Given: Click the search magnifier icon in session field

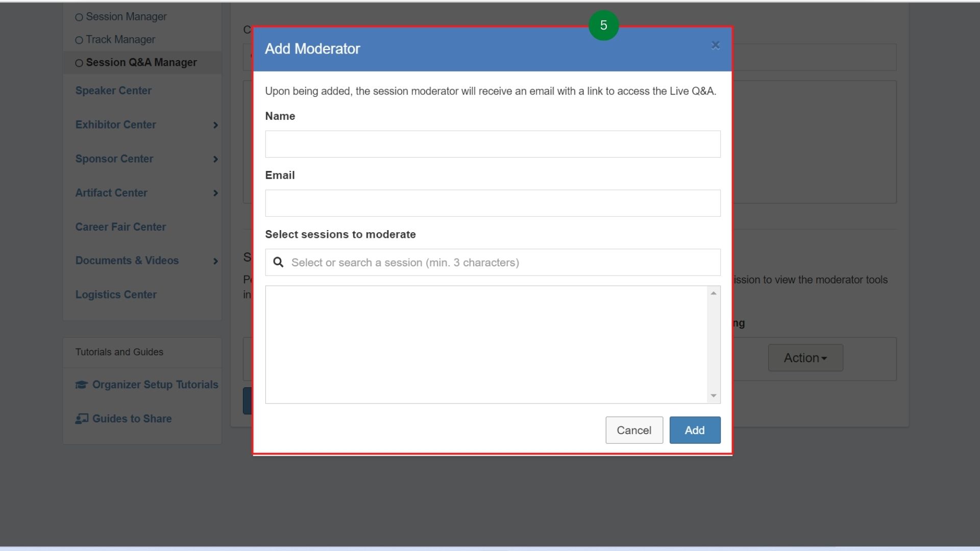Looking at the screenshot, I should 278,262.
